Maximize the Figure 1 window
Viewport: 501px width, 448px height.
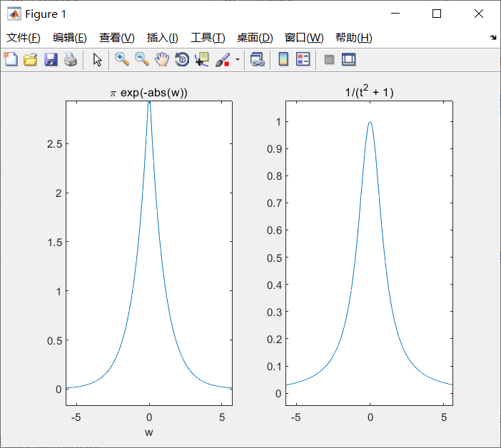437,14
